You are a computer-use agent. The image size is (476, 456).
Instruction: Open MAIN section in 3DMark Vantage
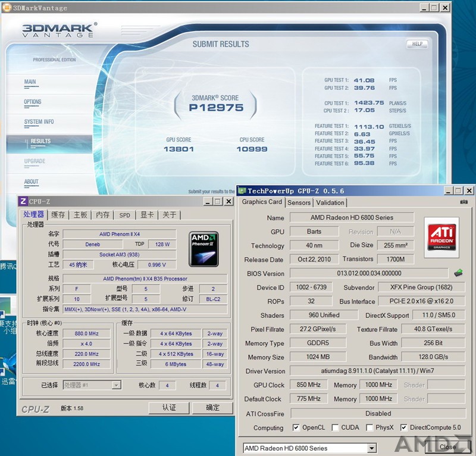click(x=30, y=82)
